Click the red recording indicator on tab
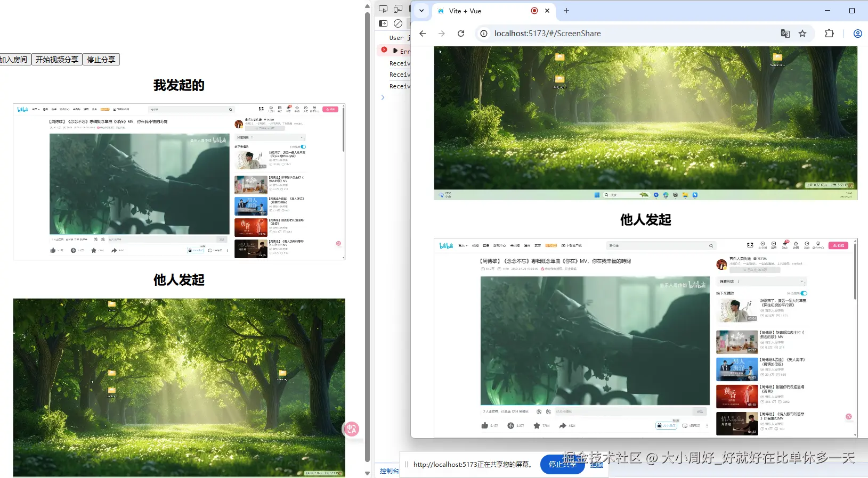This screenshot has width=868, height=478. click(x=534, y=11)
